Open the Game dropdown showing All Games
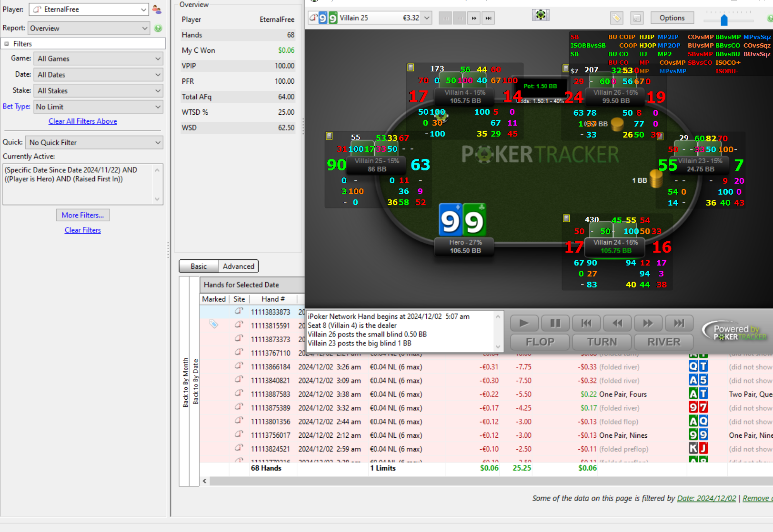This screenshot has height=532, width=773. [x=99, y=59]
